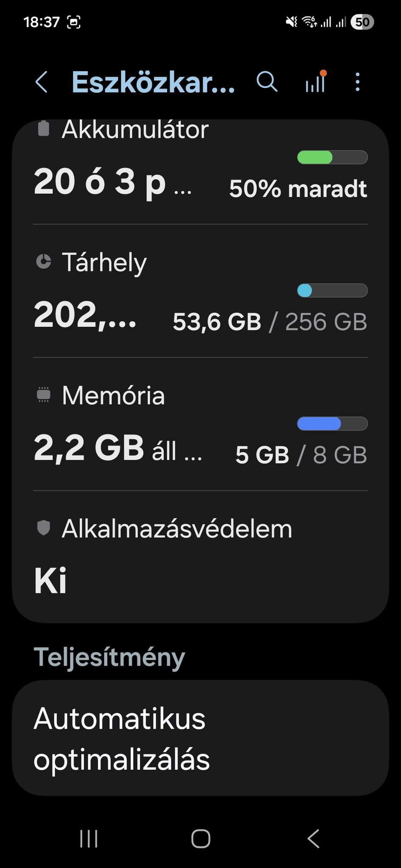Tap Automatikus optimalizálás
This screenshot has height=868, width=401.
(200, 738)
